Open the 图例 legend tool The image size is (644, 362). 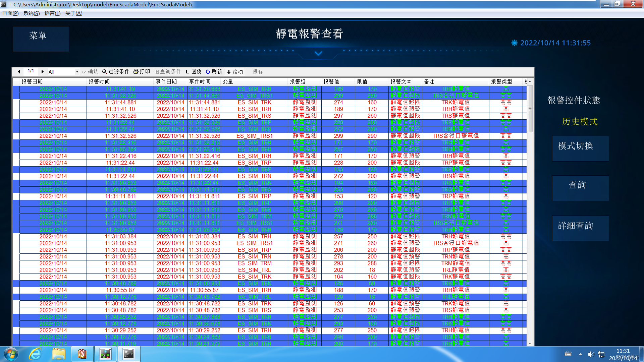tap(194, 72)
